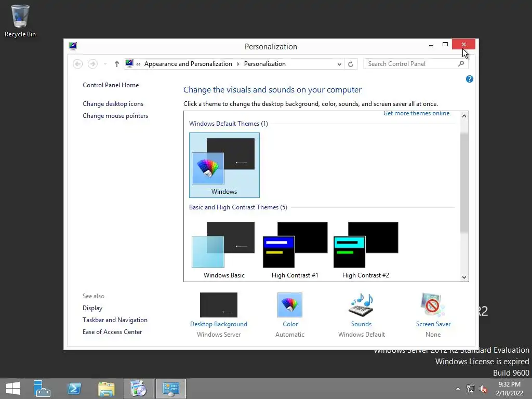Open Help with the question mark icon
532x399 pixels.
(x=470, y=79)
